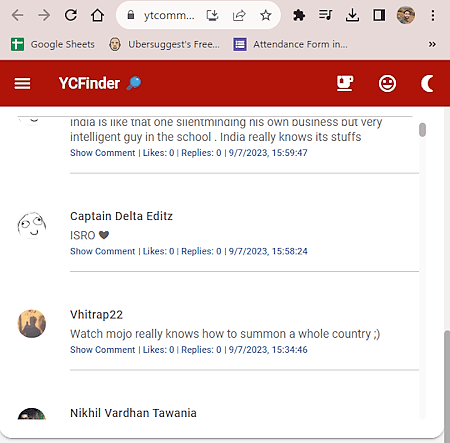Click the author name Captain Delta Editz

(x=121, y=216)
